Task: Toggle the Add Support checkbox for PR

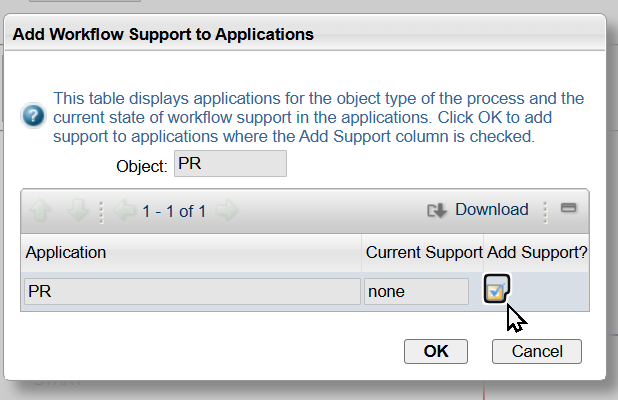Action: 496,291
